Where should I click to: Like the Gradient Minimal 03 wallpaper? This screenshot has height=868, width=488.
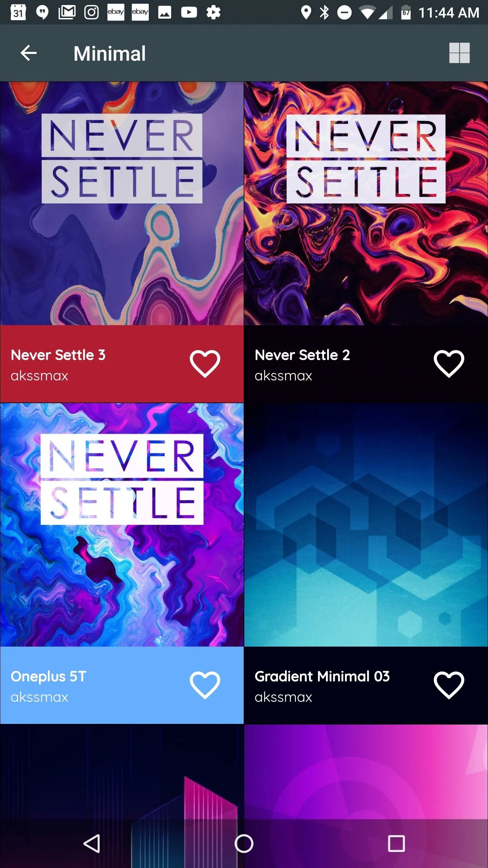tap(449, 685)
